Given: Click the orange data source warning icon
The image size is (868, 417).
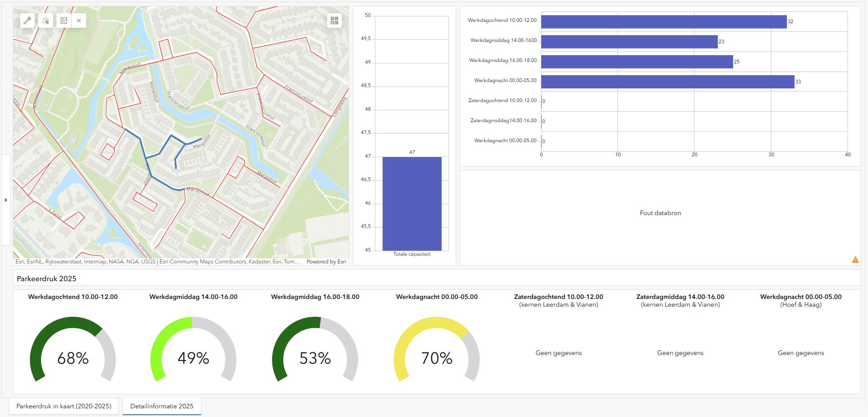Looking at the screenshot, I should 855,260.
